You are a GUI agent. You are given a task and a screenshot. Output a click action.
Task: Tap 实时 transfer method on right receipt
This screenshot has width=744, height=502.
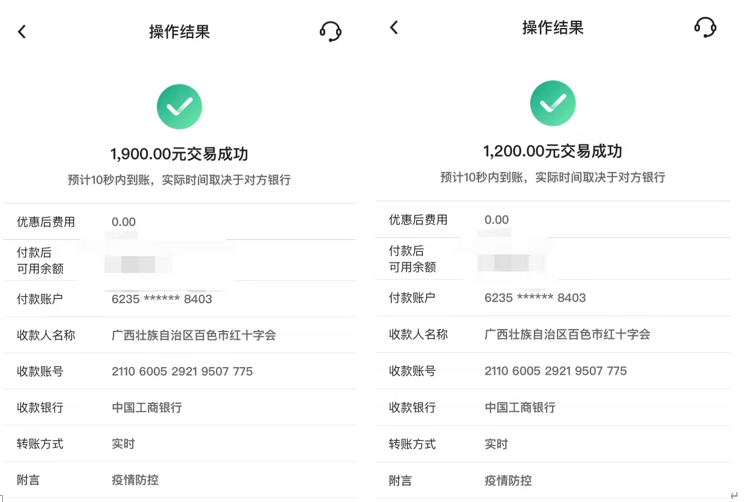point(496,444)
